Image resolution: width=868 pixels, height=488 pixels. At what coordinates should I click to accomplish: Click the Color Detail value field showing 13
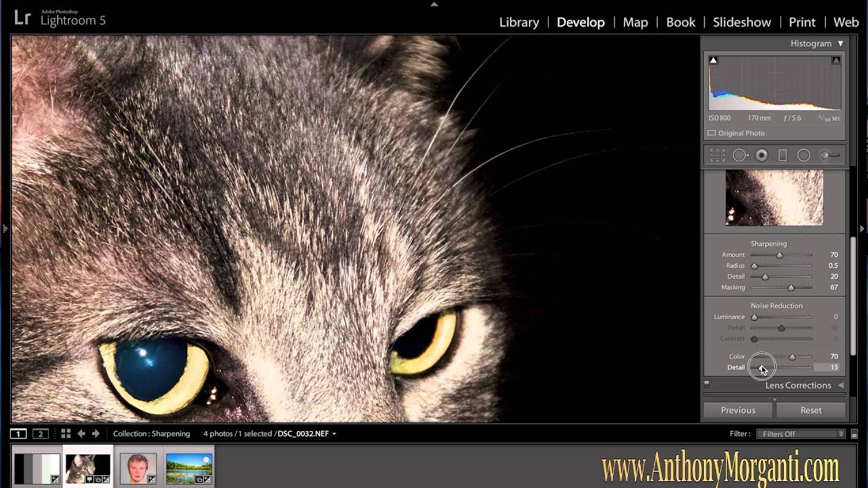pyautogui.click(x=827, y=367)
